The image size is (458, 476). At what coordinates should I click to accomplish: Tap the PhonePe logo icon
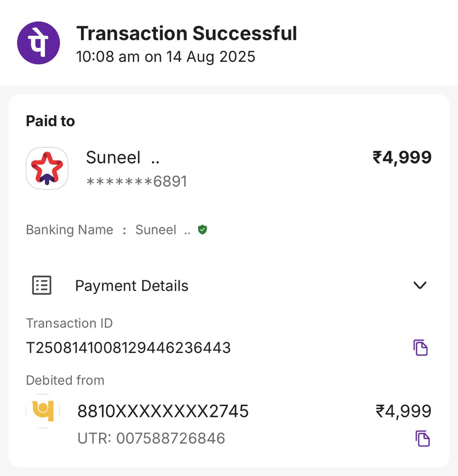pos(39,43)
